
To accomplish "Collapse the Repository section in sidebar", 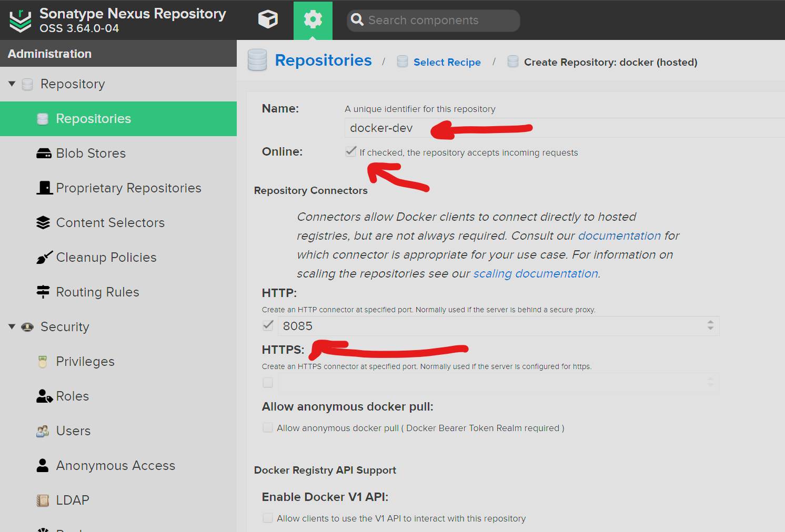I will 12,83.
